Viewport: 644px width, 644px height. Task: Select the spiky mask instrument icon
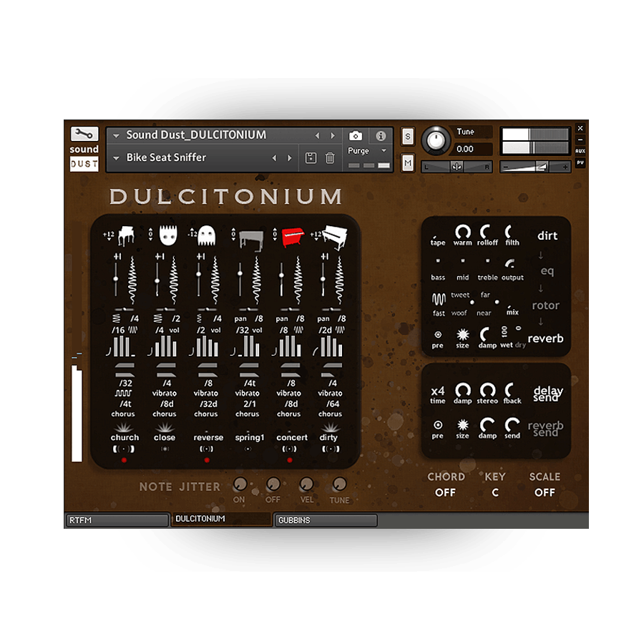(x=168, y=235)
